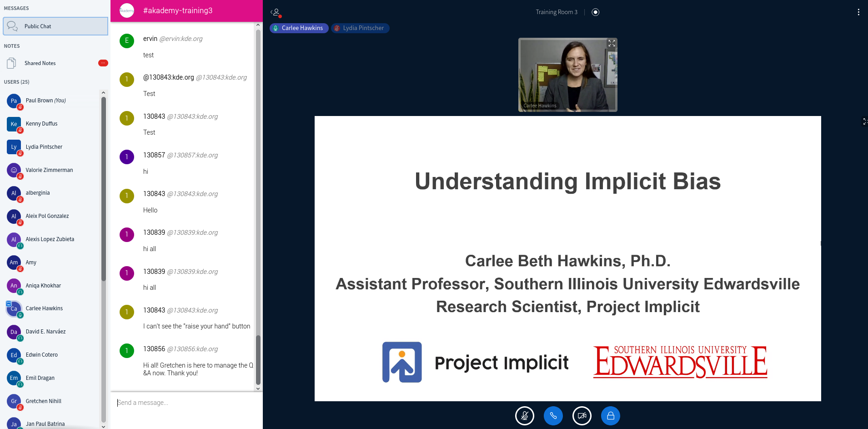868x429 pixels.
Task: Open the Valorie Zimmerman user menu
Action: (x=51, y=170)
